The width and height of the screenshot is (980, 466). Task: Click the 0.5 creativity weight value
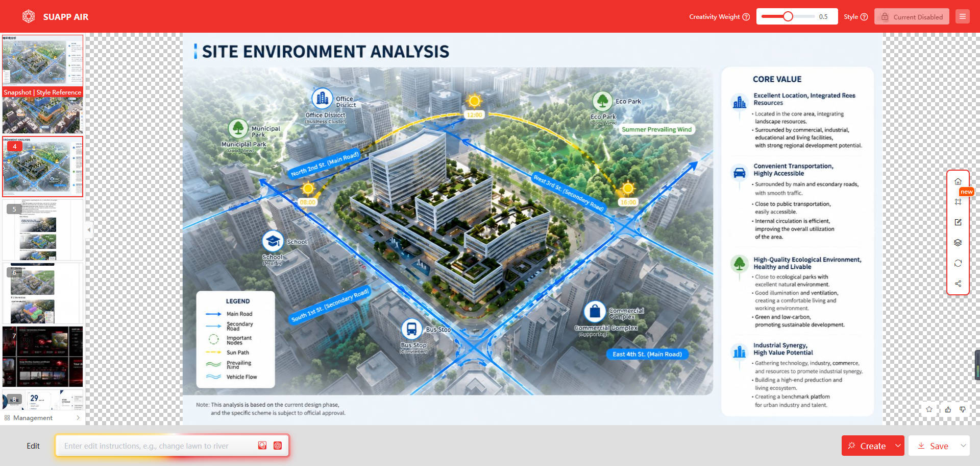coord(823,17)
